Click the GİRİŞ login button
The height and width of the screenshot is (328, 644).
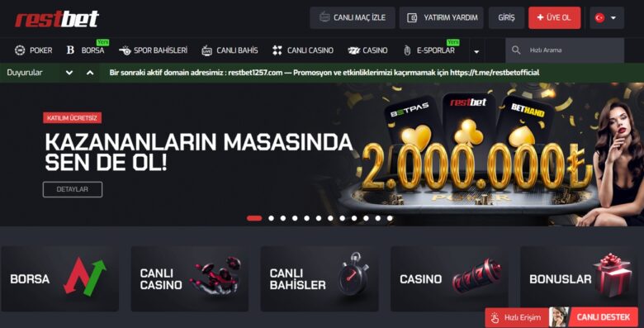click(x=506, y=17)
